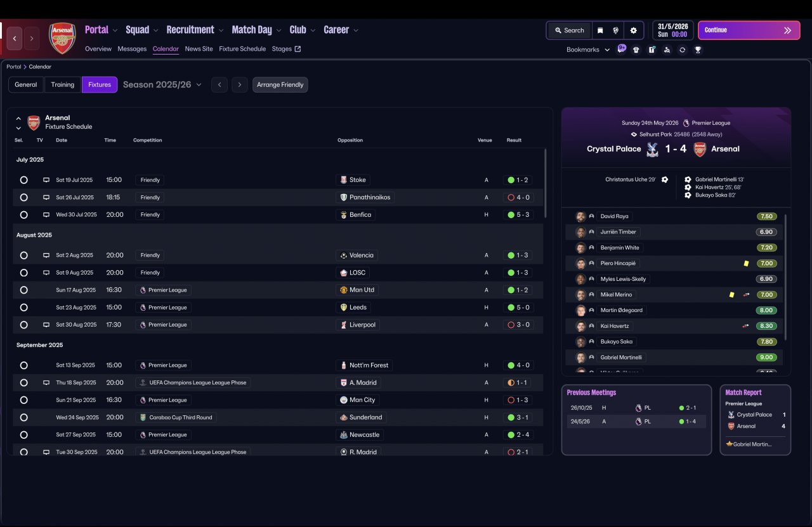The width and height of the screenshot is (812, 527).
Task: Click previous meeting row dated 26/10/25
Action: [636, 408]
